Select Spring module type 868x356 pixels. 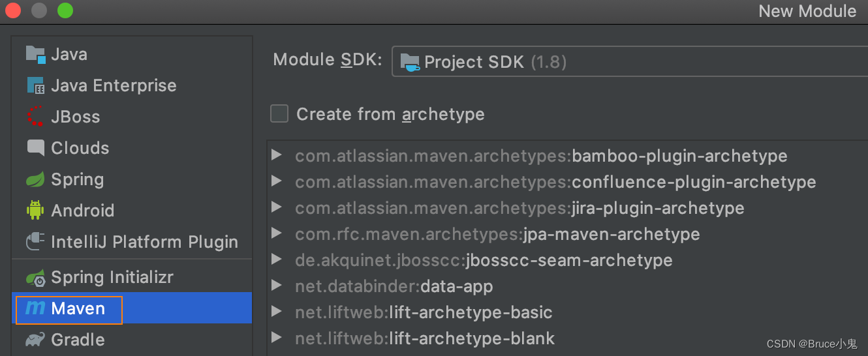(x=132, y=179)
